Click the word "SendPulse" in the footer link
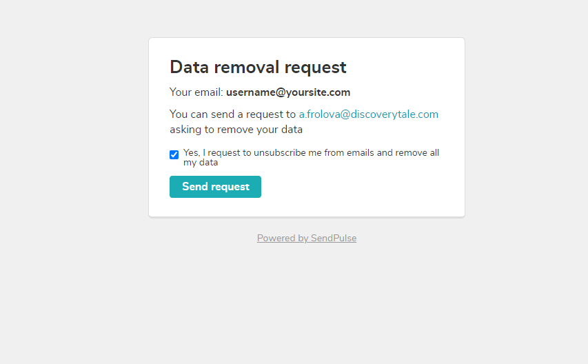This screenshot has height=364, width=588. [x=334, y=239]
